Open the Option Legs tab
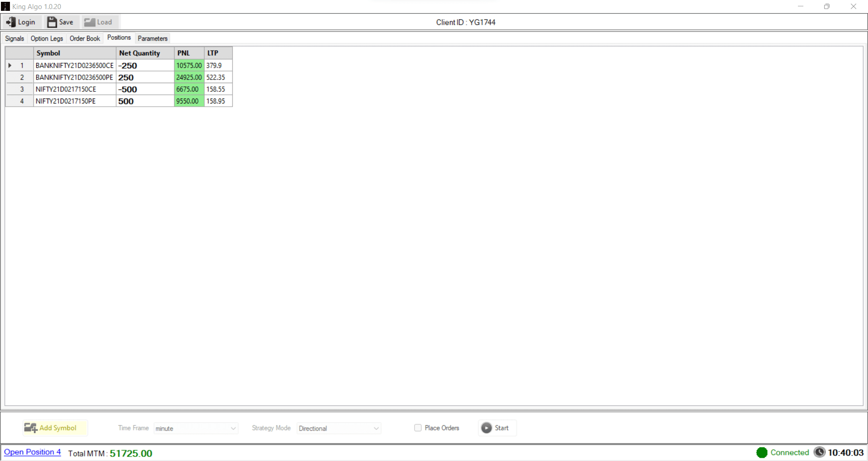 tap(47, 38)
